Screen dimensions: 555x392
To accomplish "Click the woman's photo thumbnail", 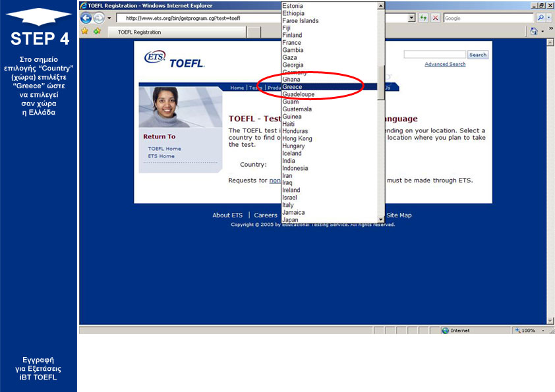I will tap(181, 107).
